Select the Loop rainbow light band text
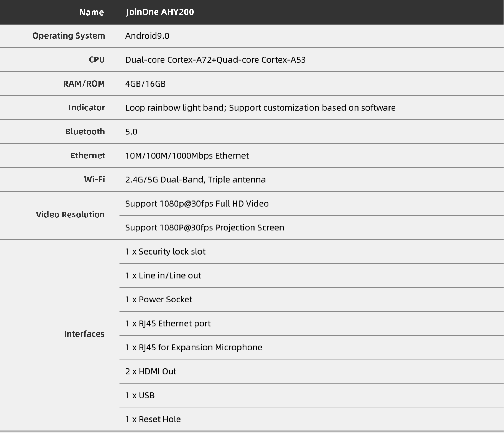504x433 pixels. point(260,108)
